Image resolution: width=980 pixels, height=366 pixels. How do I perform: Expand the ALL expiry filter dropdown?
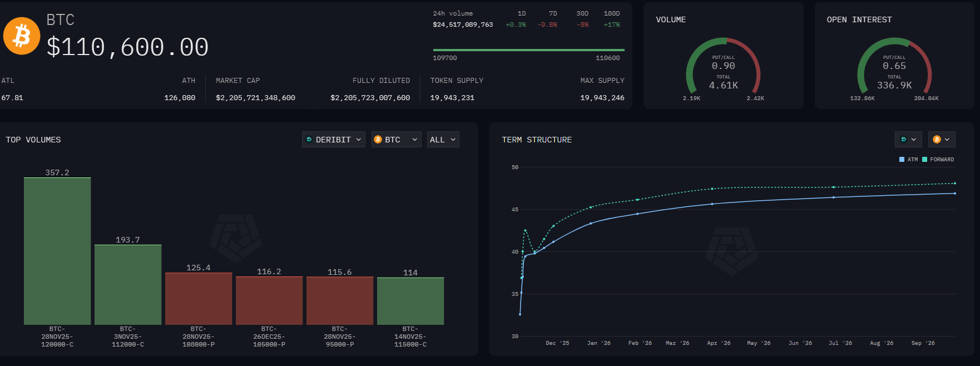(443, 140)
